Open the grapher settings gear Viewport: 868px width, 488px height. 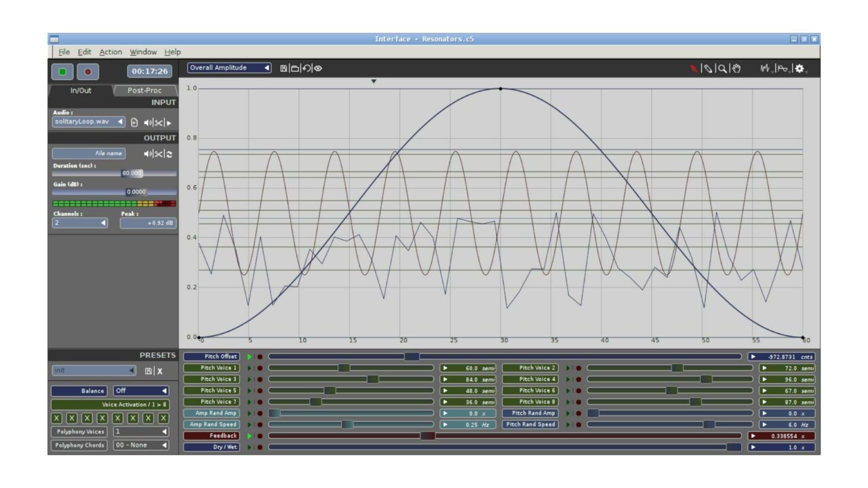tap(799, 68)
